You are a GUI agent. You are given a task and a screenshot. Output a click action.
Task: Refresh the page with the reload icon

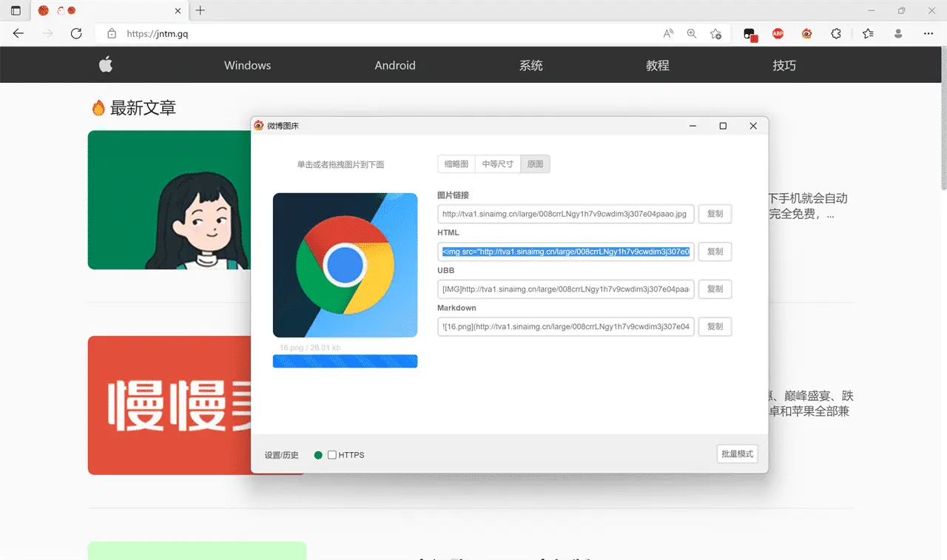pos(76,33)
